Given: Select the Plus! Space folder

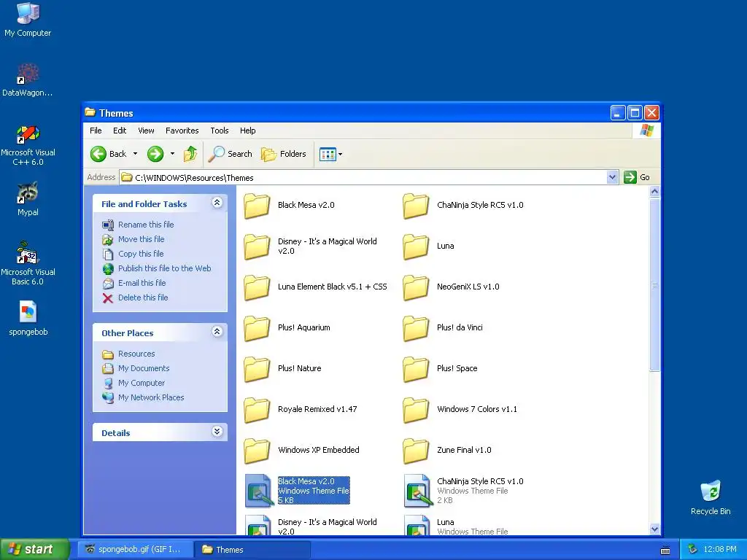Looking at the screenshot, I should click(x=440, y=369).
